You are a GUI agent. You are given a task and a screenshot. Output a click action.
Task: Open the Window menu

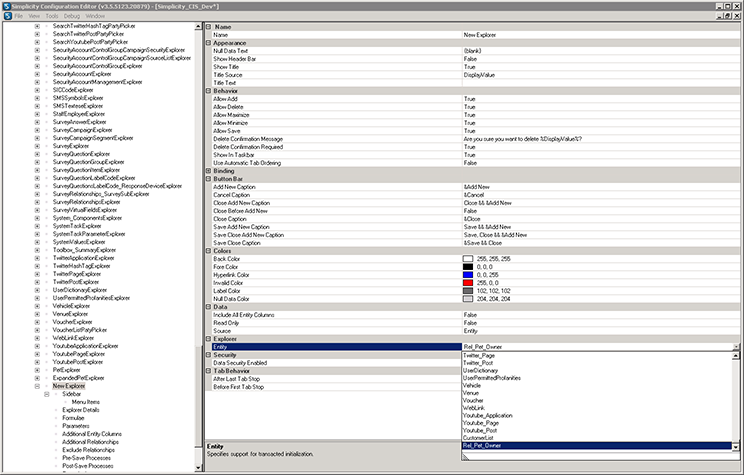click(x=95, y=16)
